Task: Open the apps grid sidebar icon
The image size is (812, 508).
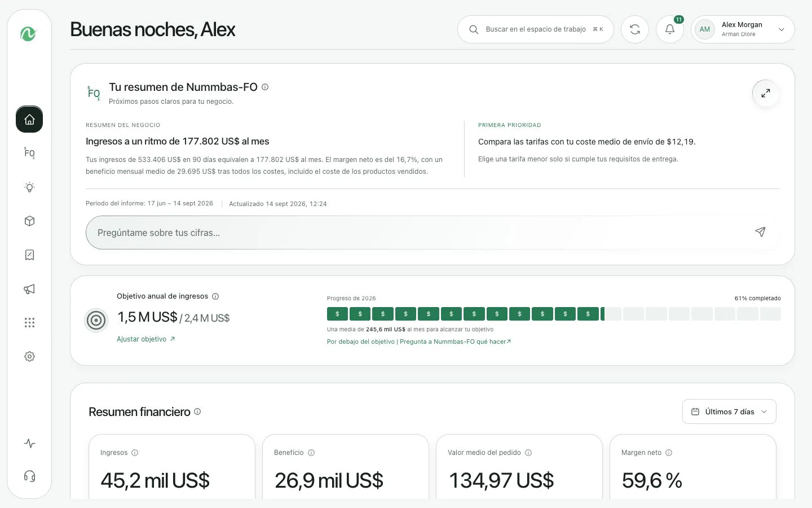Action: point(29,322)
